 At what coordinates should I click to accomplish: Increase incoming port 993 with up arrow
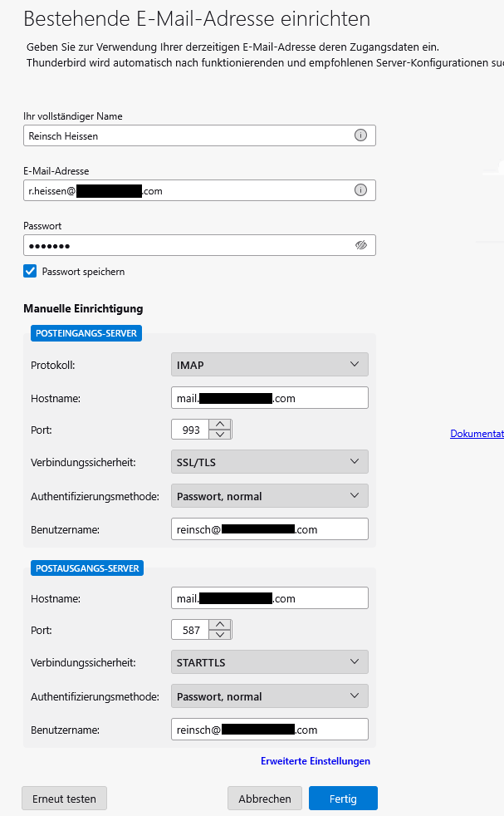tap(219, 424)
